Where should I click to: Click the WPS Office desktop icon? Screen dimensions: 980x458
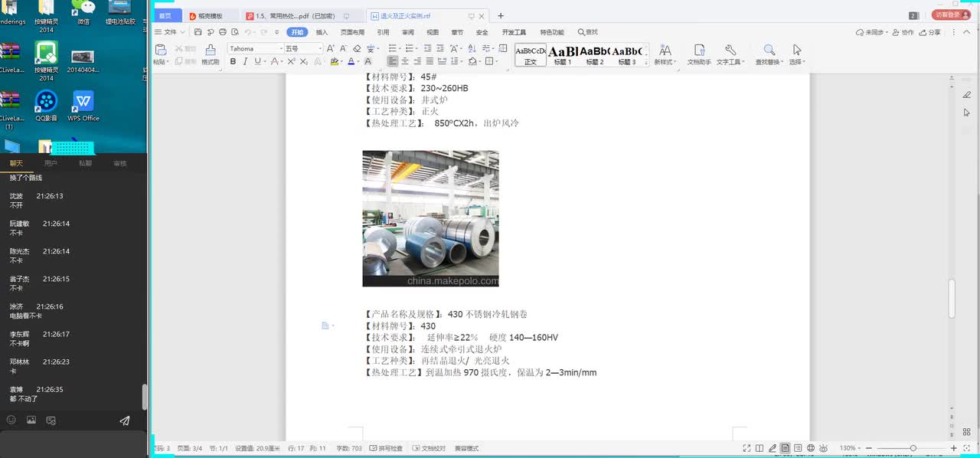pyautogui.click(x=83, y=106)
